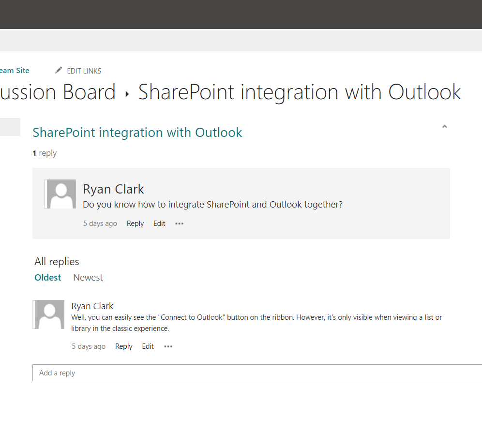Collapse the discussion with the up chevron

(x=444, y=126)
